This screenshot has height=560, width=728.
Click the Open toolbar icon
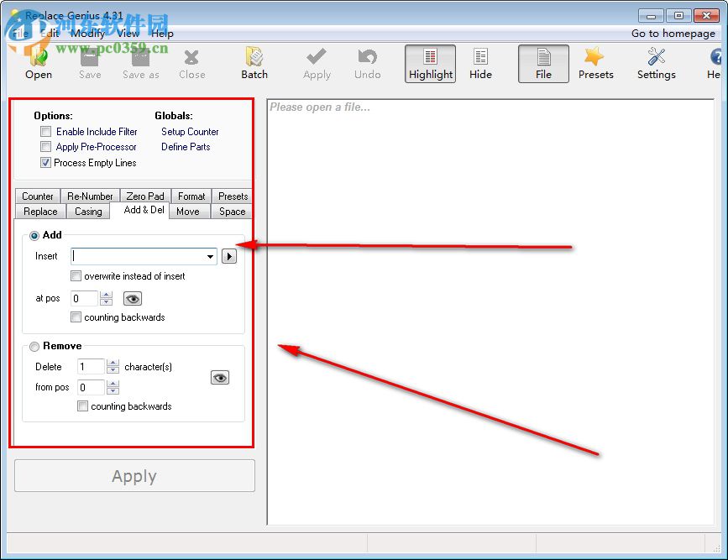pyautogui.click(x=39, y=64)
